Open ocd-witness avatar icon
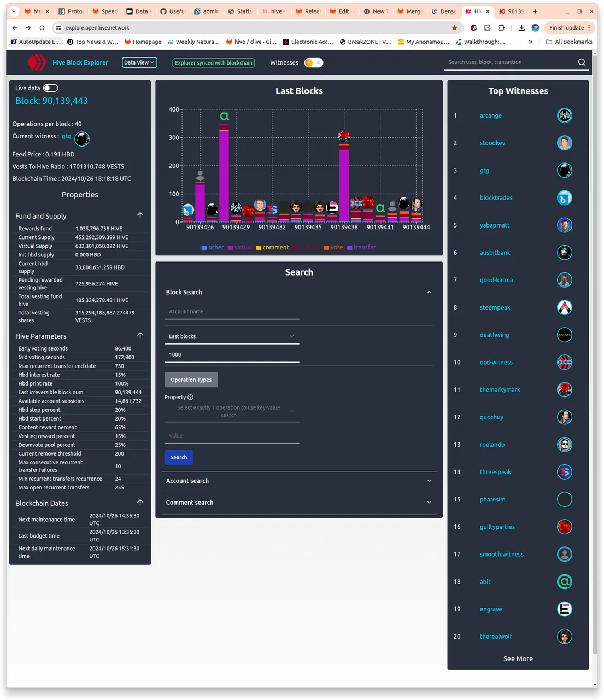This screenshot has width=604, height=700. 564,362
